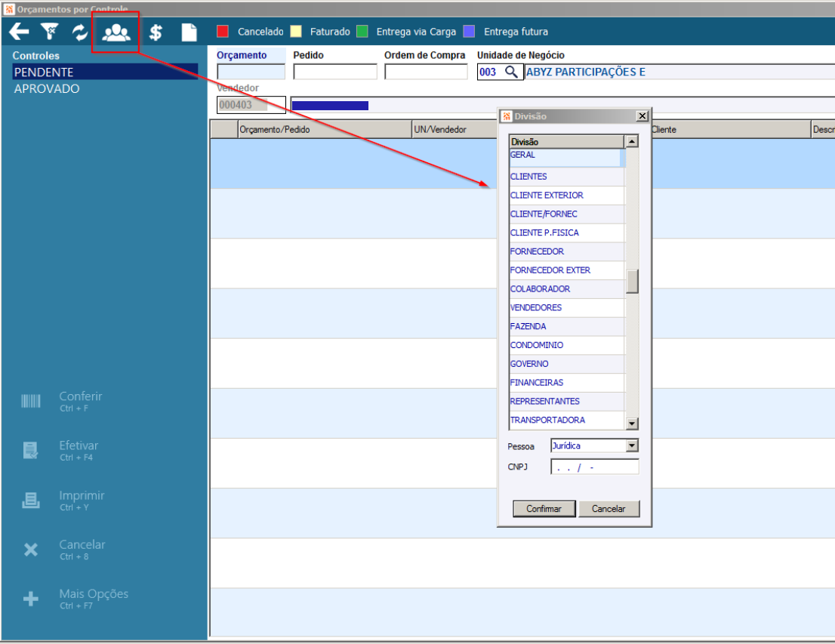The image size is (835, 644).
Task: Click the Divisão list column header
Action: 566,142
